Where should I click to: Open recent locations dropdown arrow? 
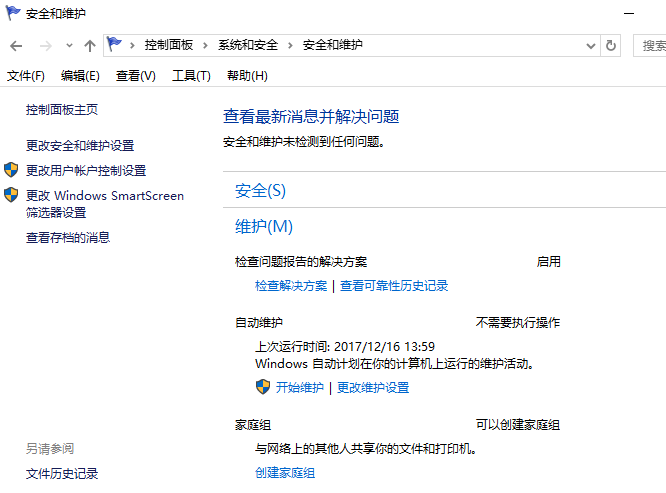pyautogui.click(x=69, y=45)
